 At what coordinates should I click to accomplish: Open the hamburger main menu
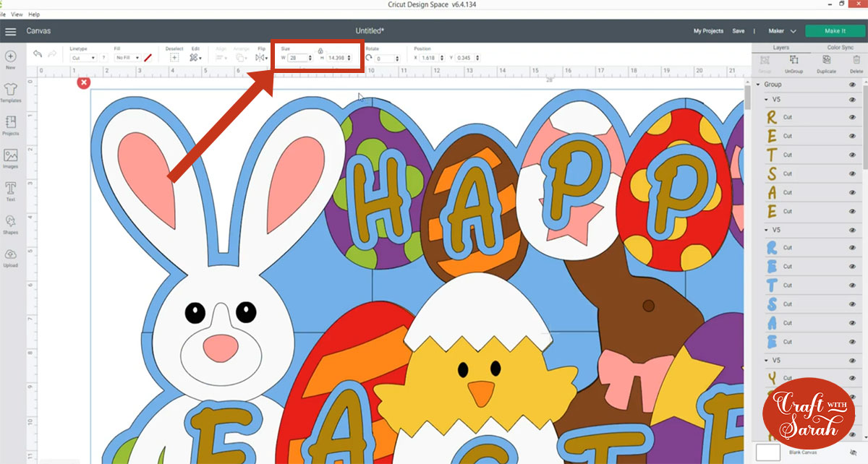[x=10, y=31]
